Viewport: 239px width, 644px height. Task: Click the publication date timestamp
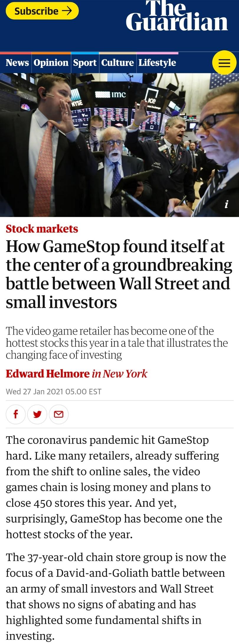tap(54, 392)
